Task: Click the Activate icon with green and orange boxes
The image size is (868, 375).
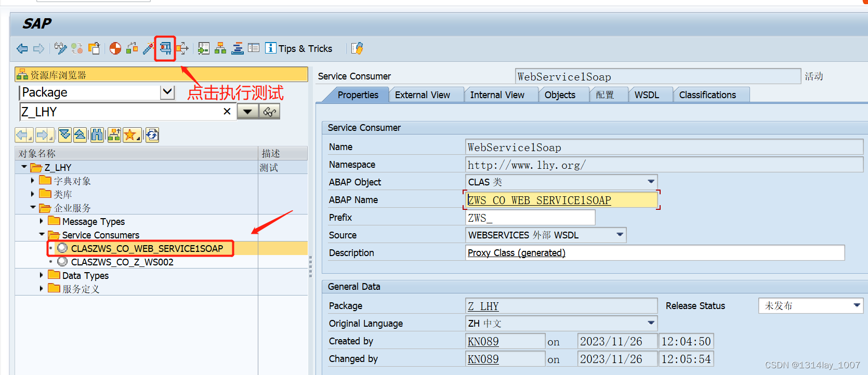Action: 132,49
